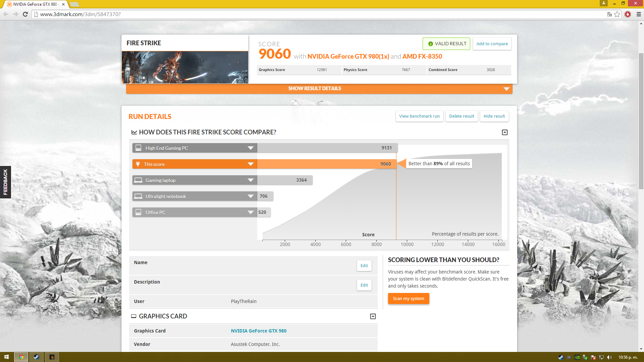This screenshot has width=644, height=362.
Task: Open the AdBlock extension icon
Action: pos(628,14)
